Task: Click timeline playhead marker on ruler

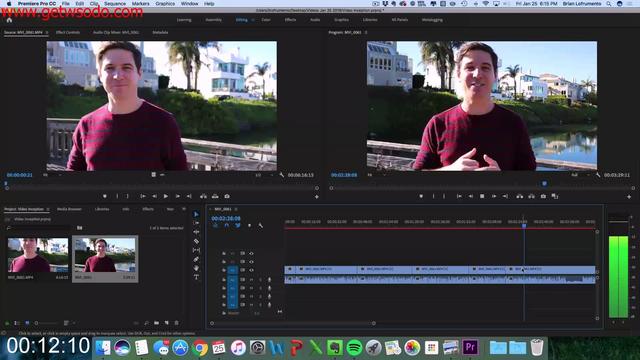Action: coord(524,225)
